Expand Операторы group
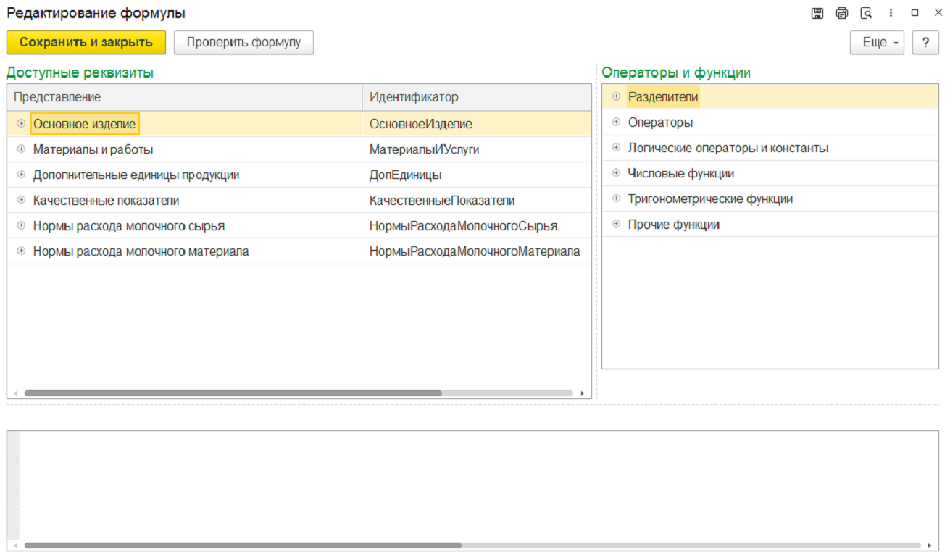The width and height of the screenshot is (950, 560). click(616, 122)
